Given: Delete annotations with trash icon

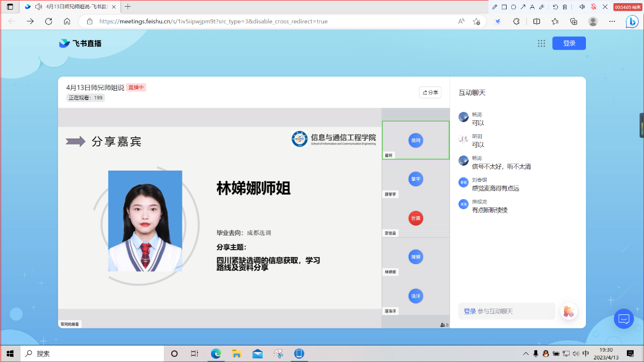Looking at the screenshot, I should (x=565, y=7).
